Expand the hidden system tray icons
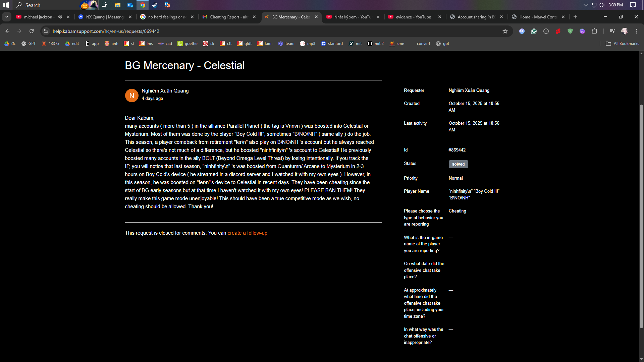The width and height of the screenshot is (644, 362). point(585,5)
